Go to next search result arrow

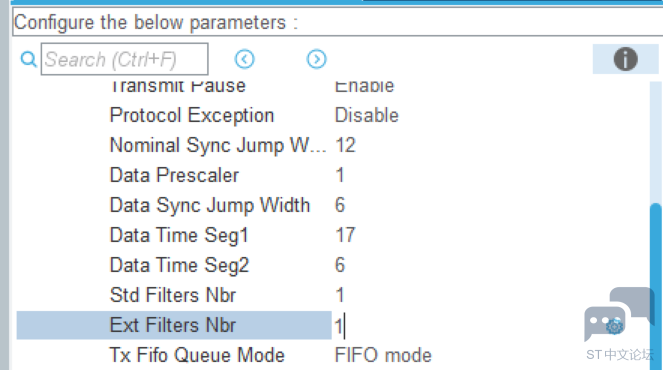click(316, 59)
